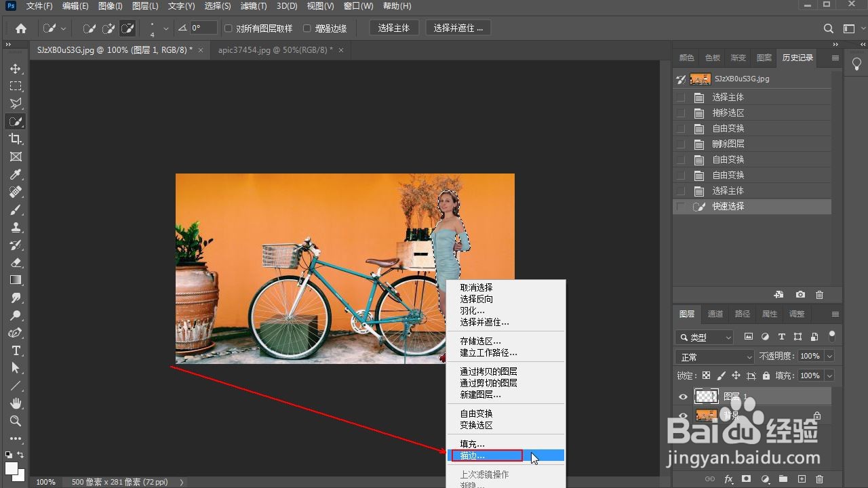Lock layer position
The image size is (868, 488).
[x=736, y=375]
